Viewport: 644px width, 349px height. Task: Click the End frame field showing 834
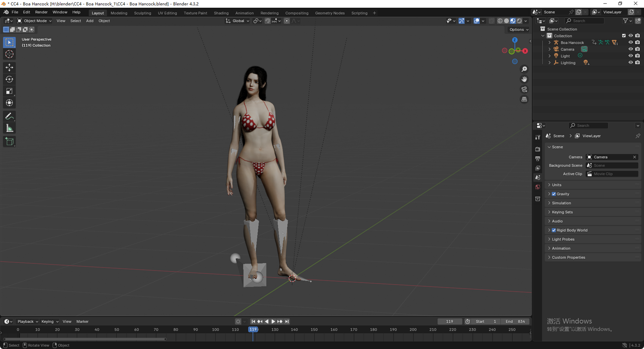point(515,322)
